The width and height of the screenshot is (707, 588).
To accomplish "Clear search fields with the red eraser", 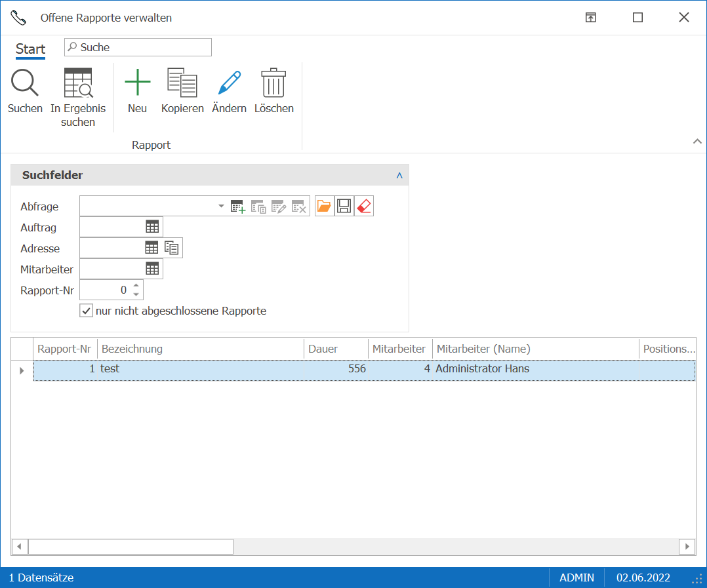I will (364, 206).
